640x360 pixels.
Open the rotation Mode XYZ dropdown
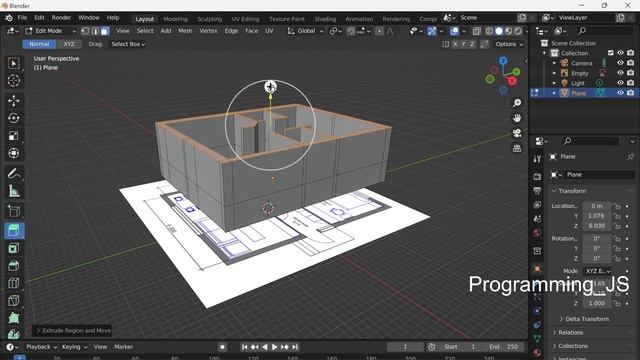(x=598, y=271)
